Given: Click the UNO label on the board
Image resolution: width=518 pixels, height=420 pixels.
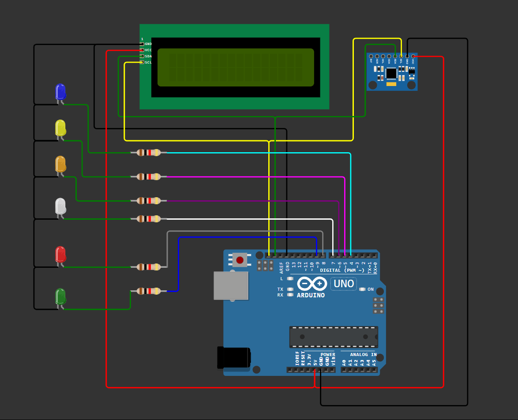Looking at the screenshot, I should pyautogui.click(x=343, y=284).
